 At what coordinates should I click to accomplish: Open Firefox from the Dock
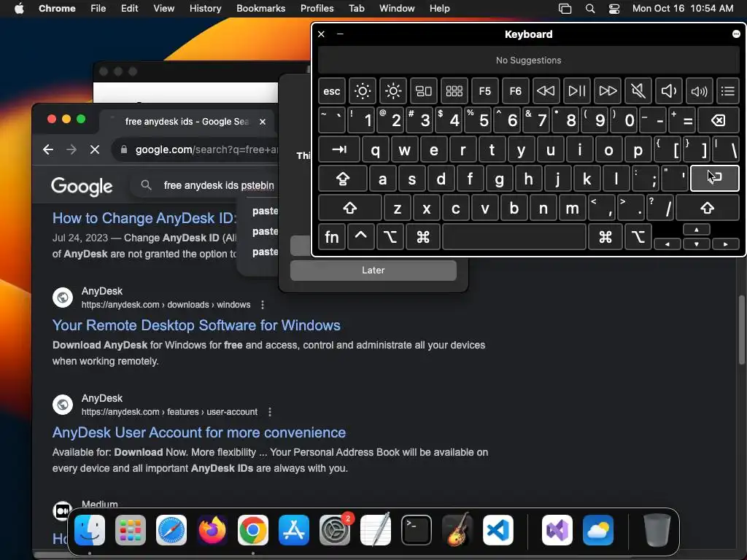[212, 530]
